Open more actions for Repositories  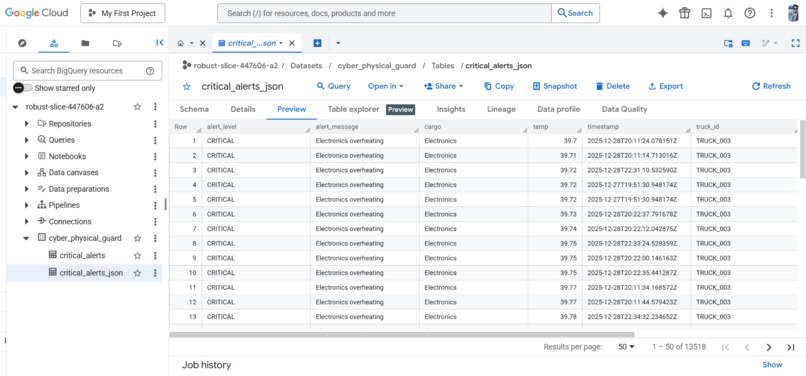[x=155, y=123]
